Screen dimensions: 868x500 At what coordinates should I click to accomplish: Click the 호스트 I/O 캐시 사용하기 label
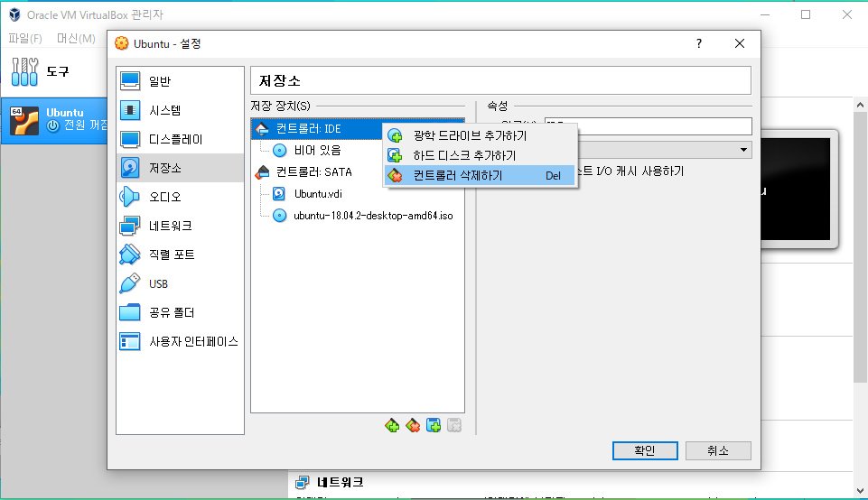point(631,171)
